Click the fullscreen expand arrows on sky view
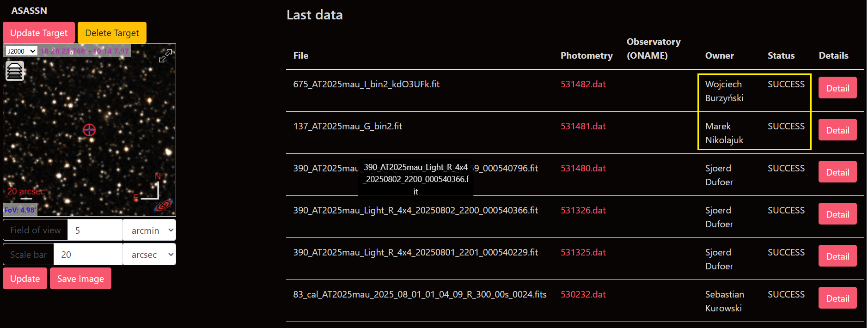Screen dimensions: 868x328 pos(165,56)
